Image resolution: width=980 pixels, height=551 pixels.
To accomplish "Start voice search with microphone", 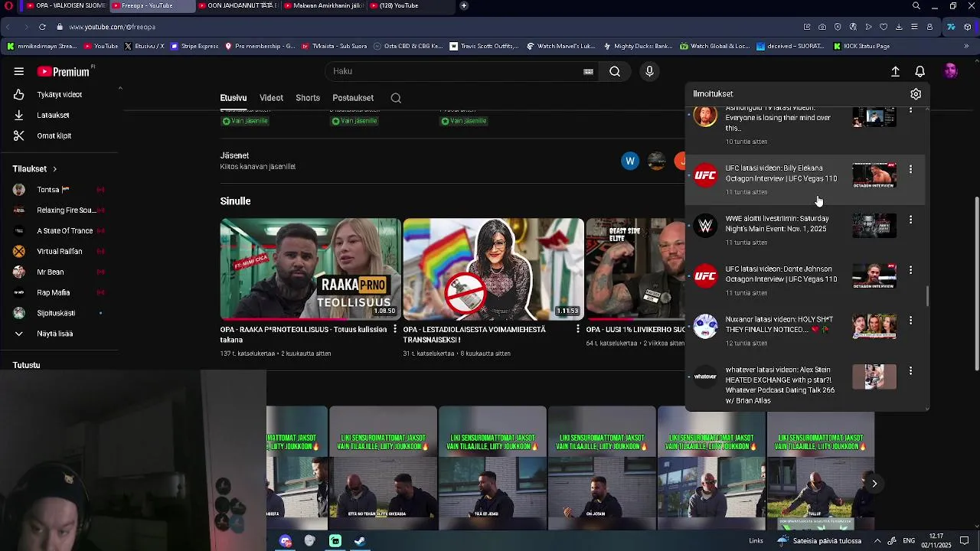I will 649,71.
